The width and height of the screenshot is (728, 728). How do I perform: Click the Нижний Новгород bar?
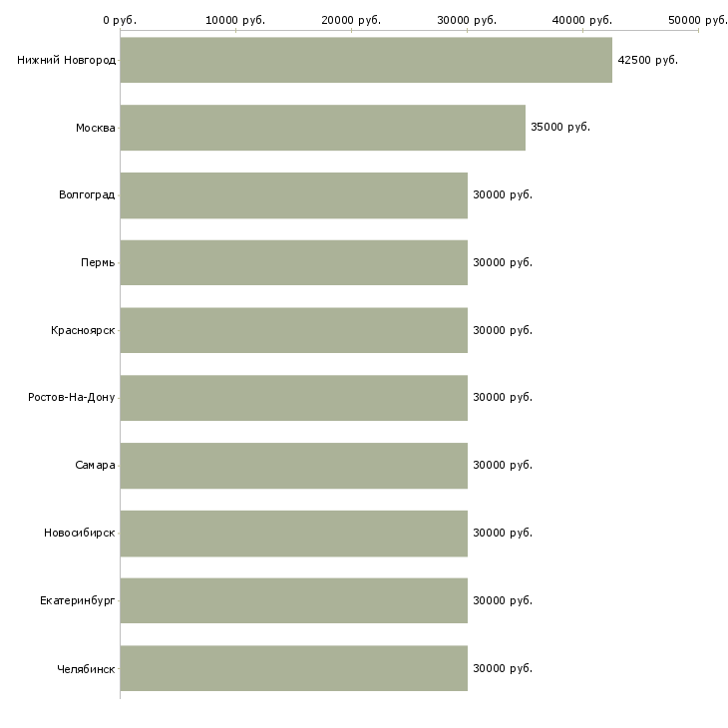click(x=366, y=60)
